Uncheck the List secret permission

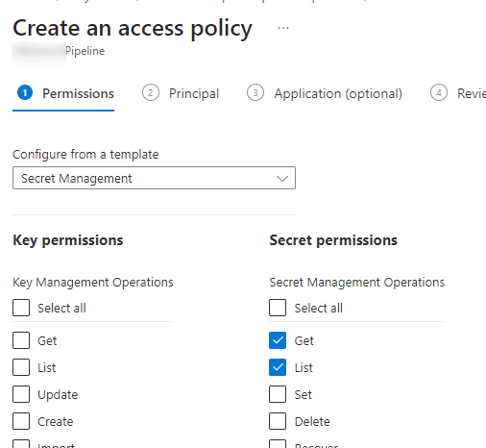pos(278,367)
